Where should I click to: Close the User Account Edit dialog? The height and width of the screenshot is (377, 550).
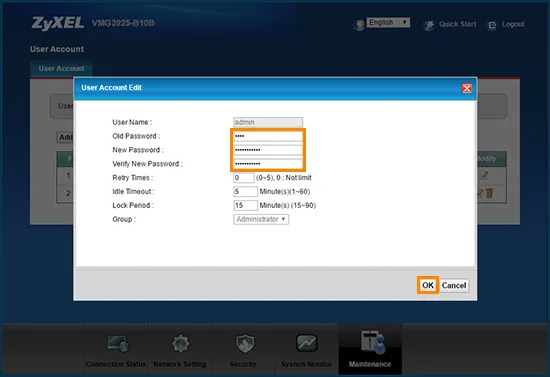467,88
